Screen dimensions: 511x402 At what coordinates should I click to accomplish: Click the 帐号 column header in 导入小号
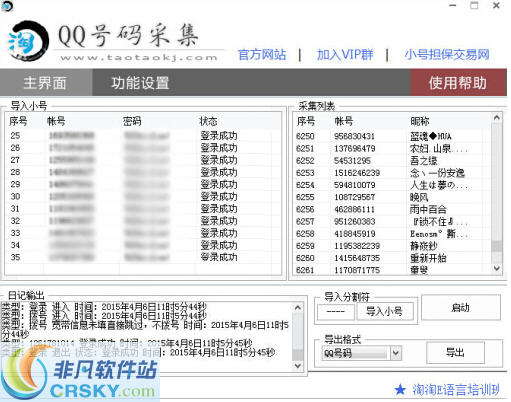tap(56, 121)
